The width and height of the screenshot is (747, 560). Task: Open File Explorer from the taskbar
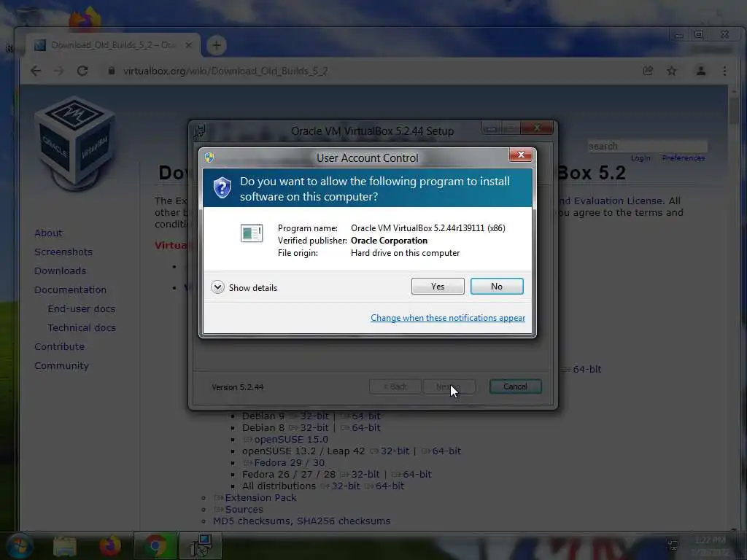point(65,546)
